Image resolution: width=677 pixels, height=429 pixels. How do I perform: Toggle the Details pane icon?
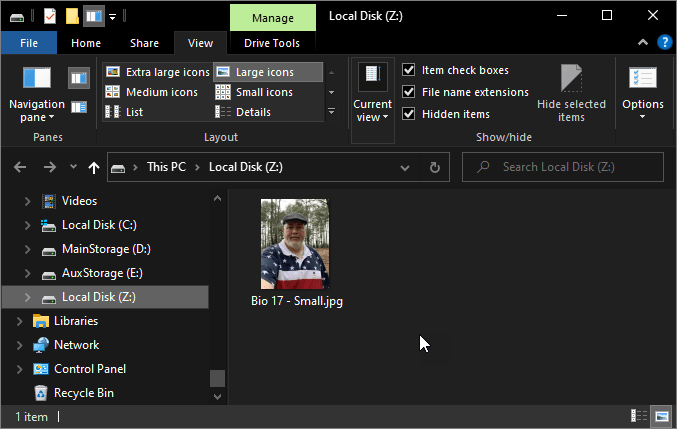[x=79, y=107]
